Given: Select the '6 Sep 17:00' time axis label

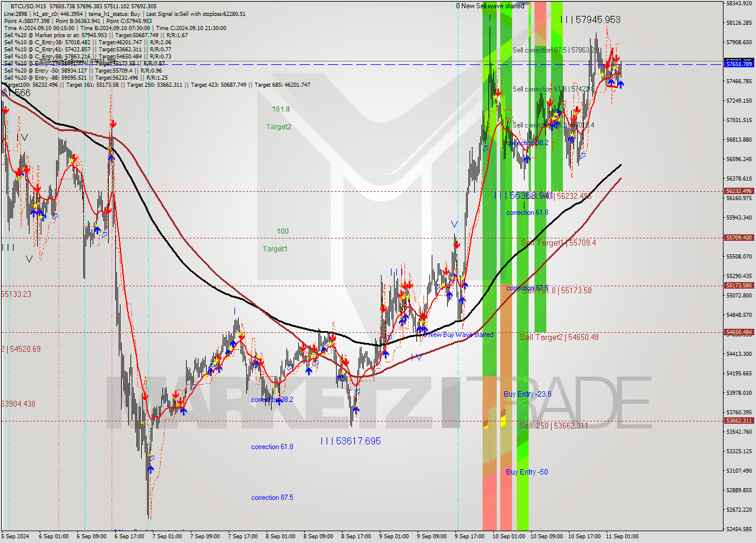Looking at the screenshot, I should click(x=129, y=537).
